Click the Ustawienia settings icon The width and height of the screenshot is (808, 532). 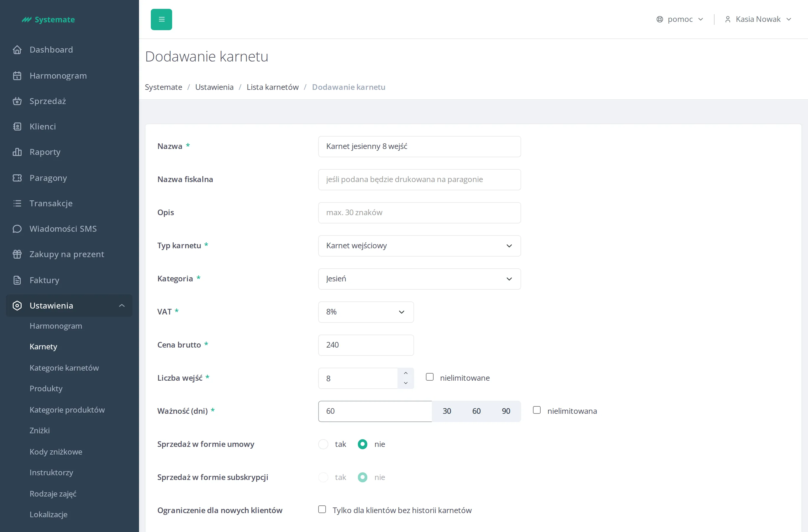coord(17,306)
